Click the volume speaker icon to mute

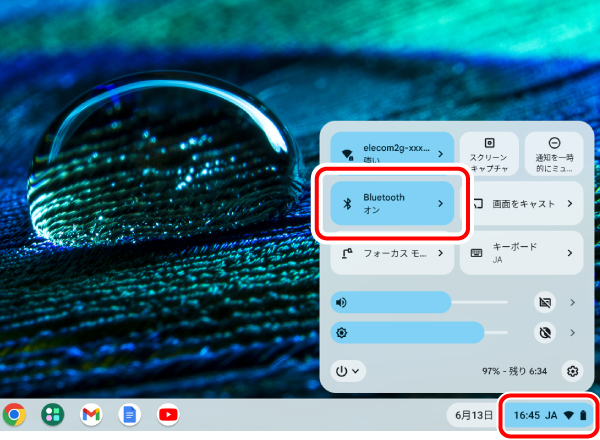342,302
